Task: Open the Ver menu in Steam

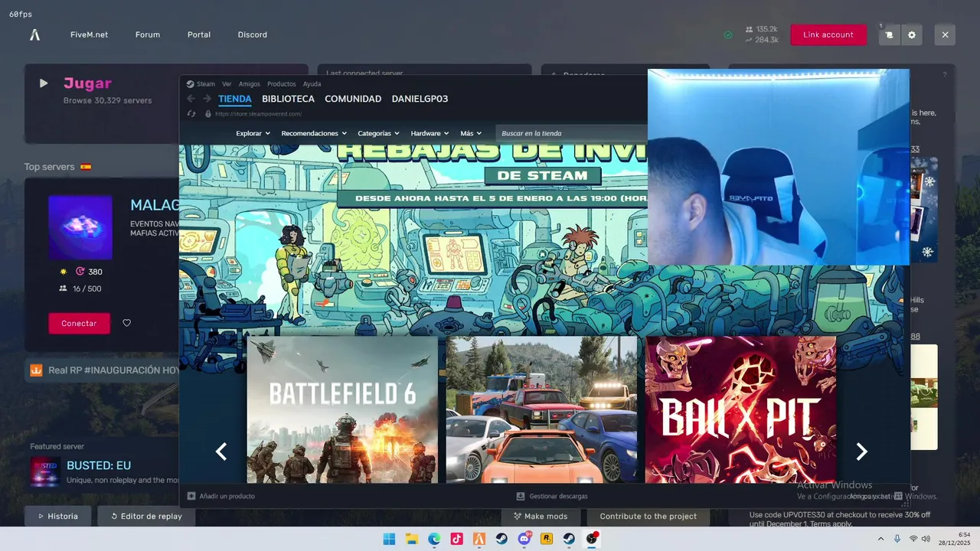Action: click(227, 84)
